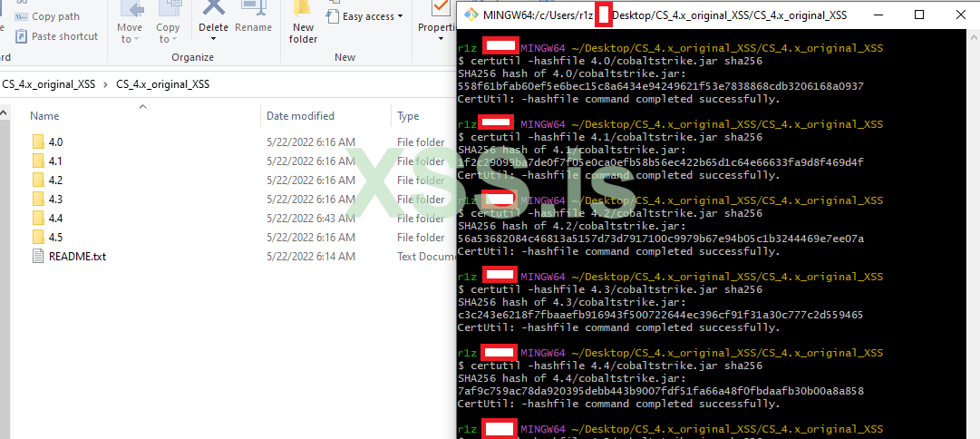The width and height of the screenshot is (980, 439).
Task: Click the Properties checkmark icon
Action: point(441,9)
